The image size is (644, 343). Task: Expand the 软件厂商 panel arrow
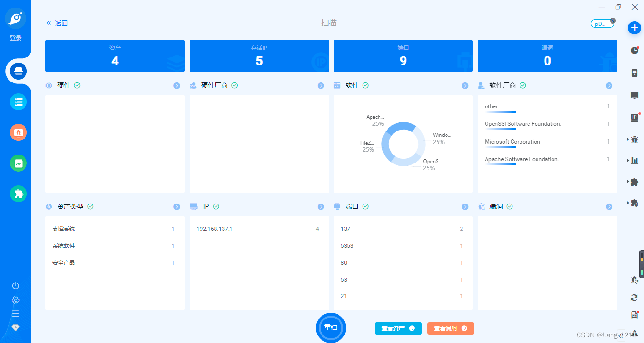(x=609, y=86)
